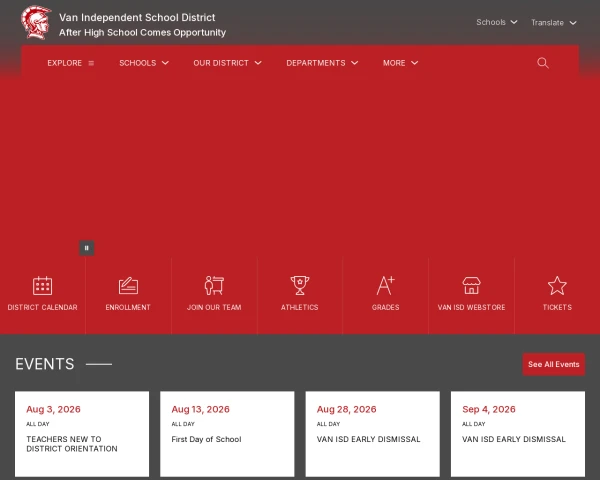The width and height of the screenshot is (600, 480).
Task: Pause the slideshow with the pause button
Action: pyautogui.click(x=86, y=248)
